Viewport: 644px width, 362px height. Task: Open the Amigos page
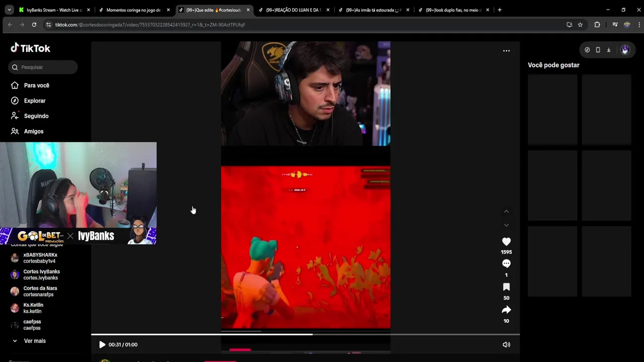pos(34,131)
